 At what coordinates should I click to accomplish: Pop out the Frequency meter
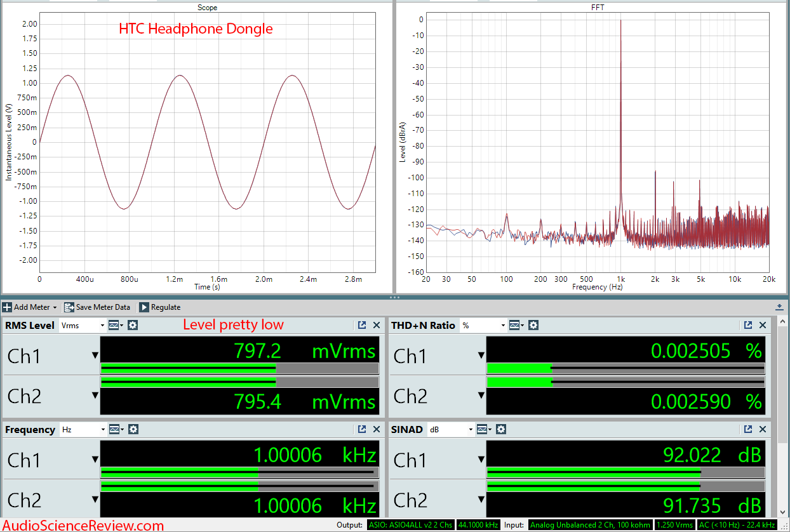coord(362,429)
